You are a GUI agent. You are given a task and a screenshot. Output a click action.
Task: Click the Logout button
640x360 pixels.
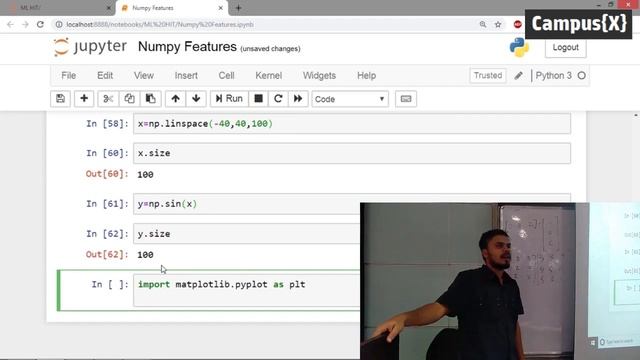pos(565,47)
